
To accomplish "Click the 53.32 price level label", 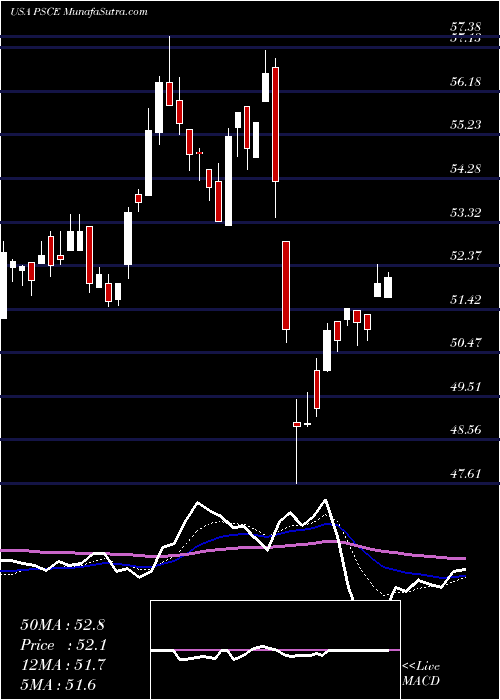I will coord(466,212).
